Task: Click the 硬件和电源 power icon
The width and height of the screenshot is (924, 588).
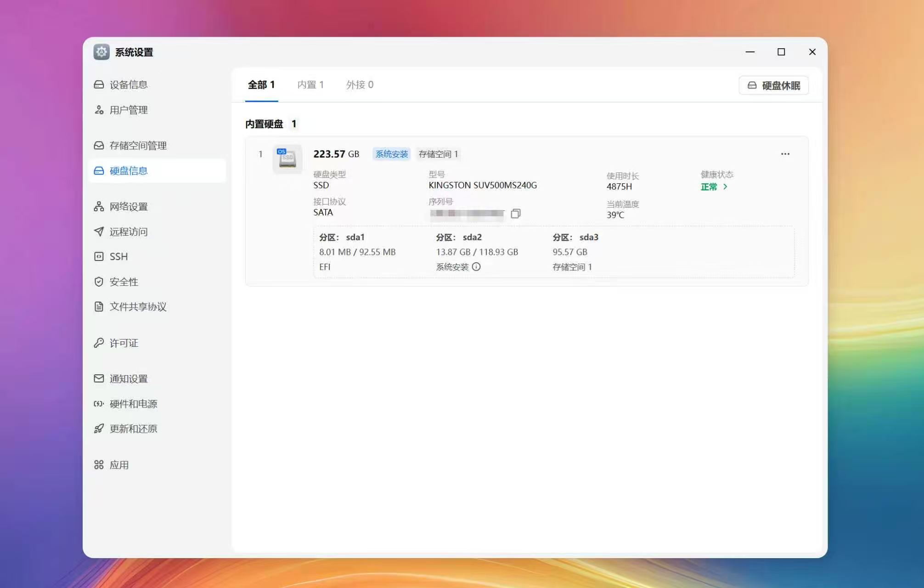Action: click(x=99, y=404)
